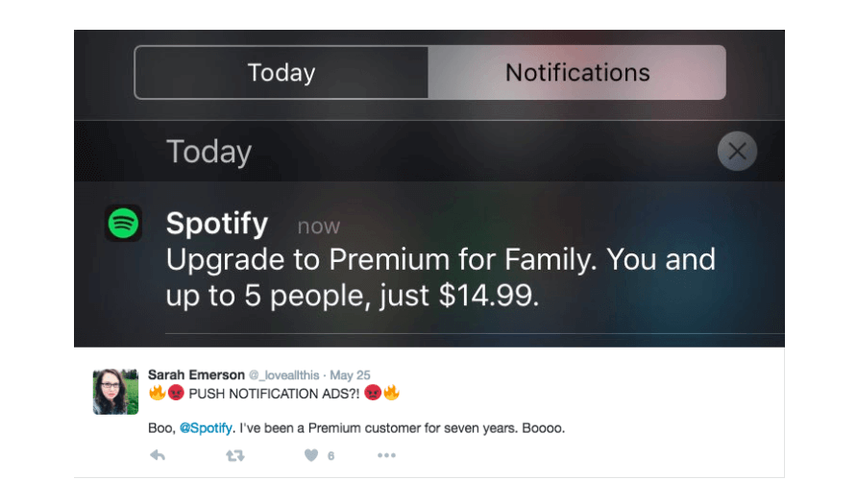Click the angry face emoji after ADS?!
857x504 pixels.
[x=373, y=393]
